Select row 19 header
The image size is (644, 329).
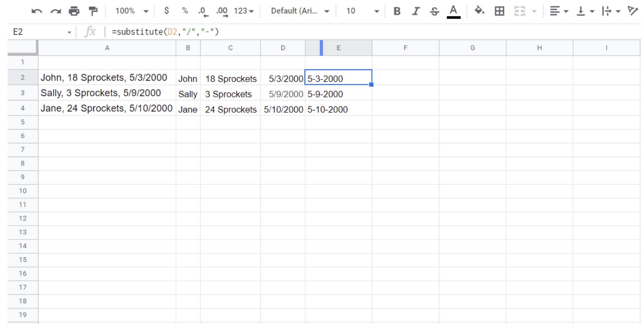pyautogui.click(x=23, y=315)
